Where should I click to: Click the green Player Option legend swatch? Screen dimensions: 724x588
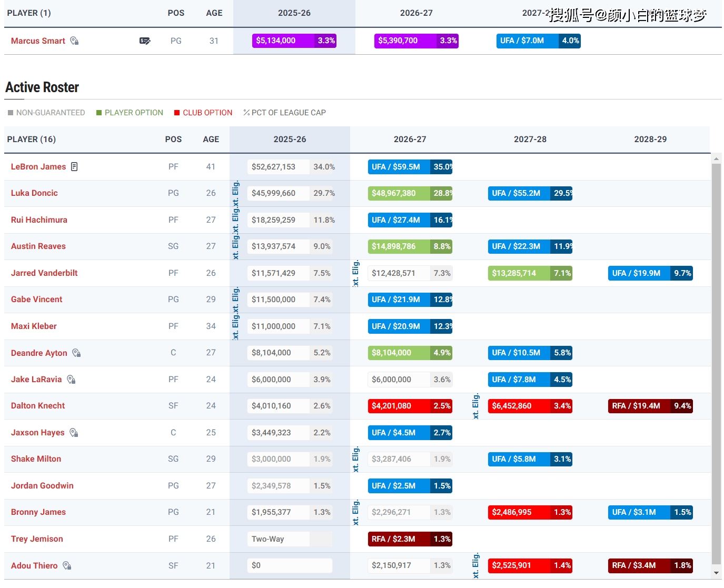tap(99, 113)
